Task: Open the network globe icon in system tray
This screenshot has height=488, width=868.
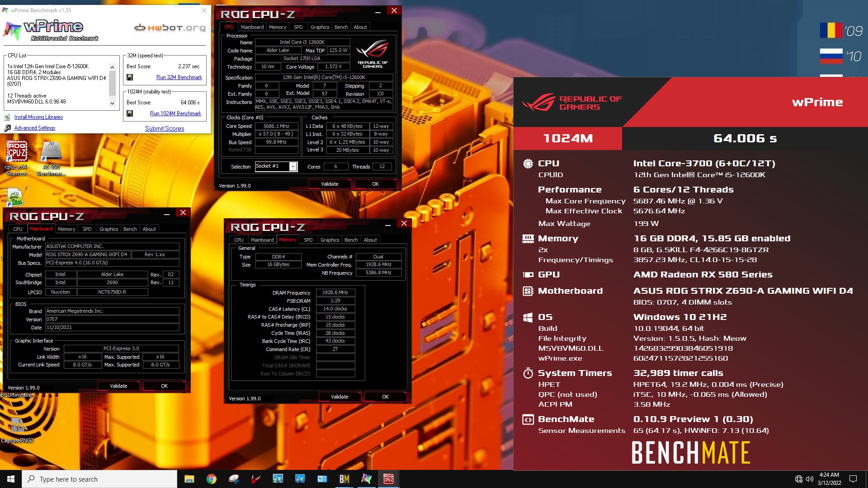Action: [x=799, y=479]
